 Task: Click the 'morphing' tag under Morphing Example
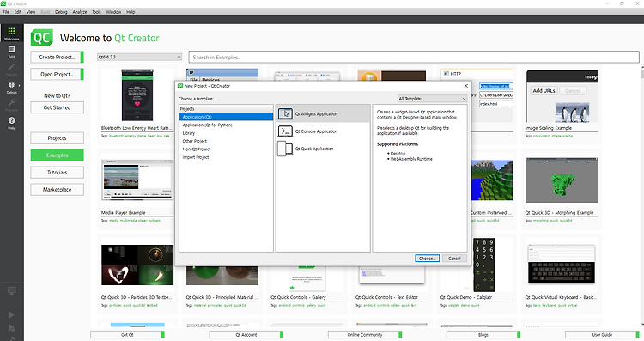coord(540,221)
